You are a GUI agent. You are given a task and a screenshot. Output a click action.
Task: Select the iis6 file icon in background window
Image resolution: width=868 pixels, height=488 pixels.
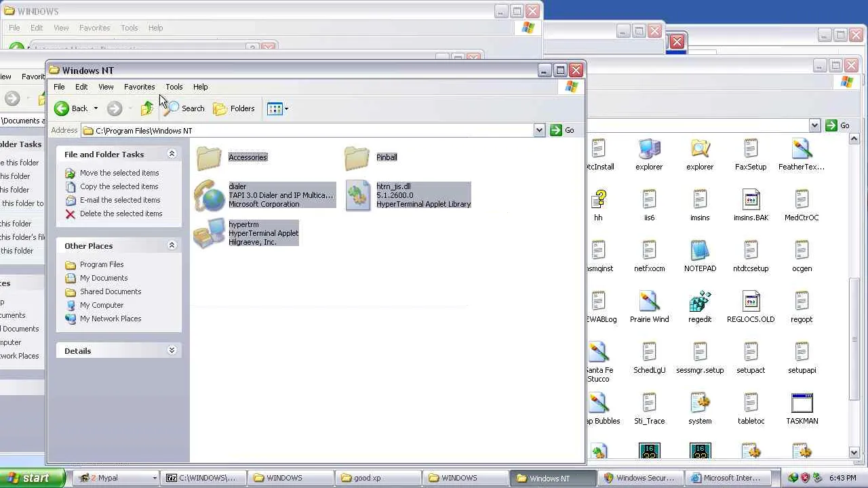649,200
